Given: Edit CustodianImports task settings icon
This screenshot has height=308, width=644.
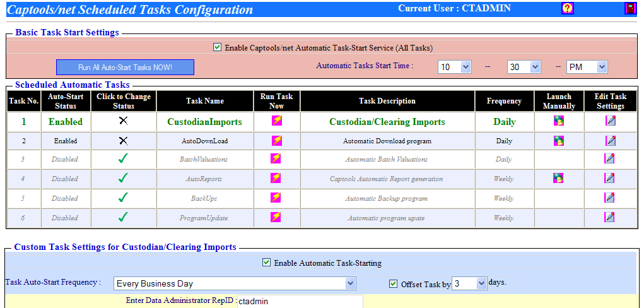Looking at the screenshot, I should [x=611, y=121].
